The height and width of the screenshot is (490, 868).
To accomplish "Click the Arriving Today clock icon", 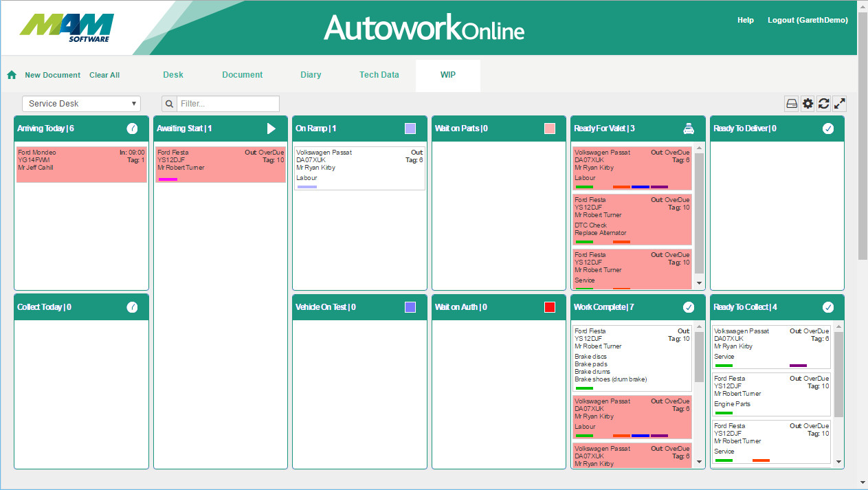I will pyautogui.click(x=132, y=129).
